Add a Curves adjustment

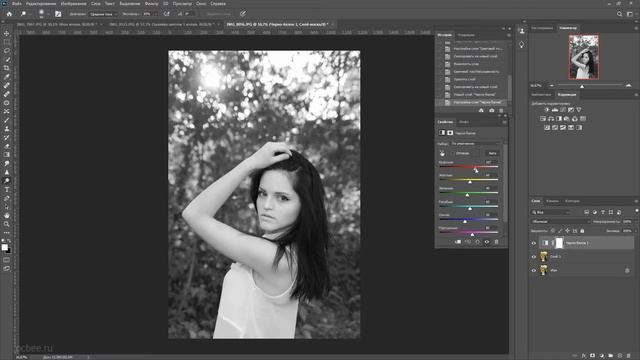pos(563,110)
